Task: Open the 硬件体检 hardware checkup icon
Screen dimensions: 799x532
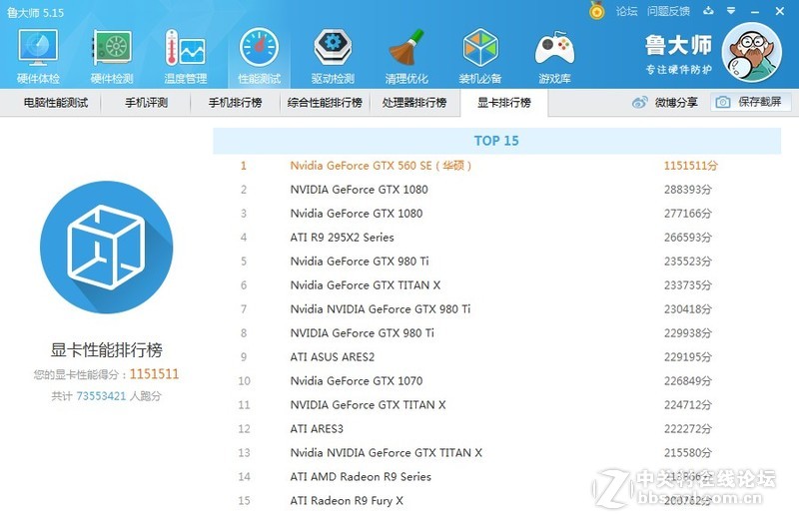Action: click(38, 56)
